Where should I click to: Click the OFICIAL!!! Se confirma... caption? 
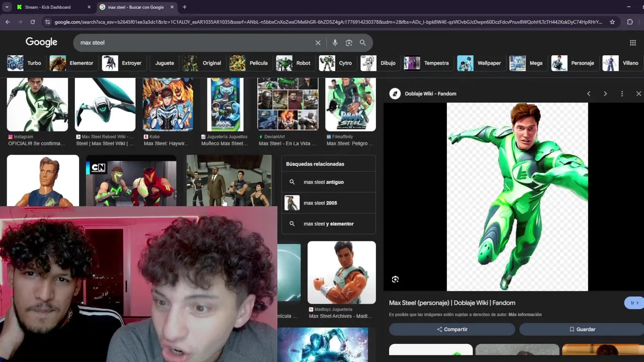(x=36, y=143)
